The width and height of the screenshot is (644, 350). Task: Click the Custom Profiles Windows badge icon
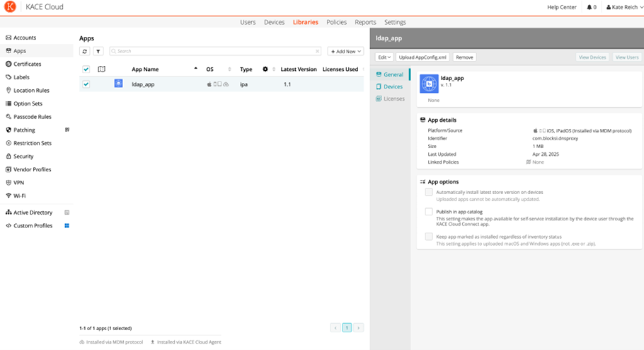pyautogui.click(x=67, y=226)
